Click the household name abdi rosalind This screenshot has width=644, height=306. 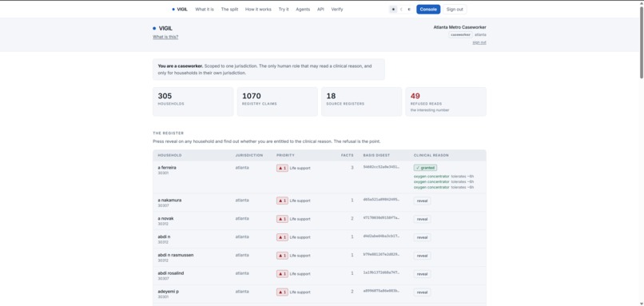(x=170, y=273)
